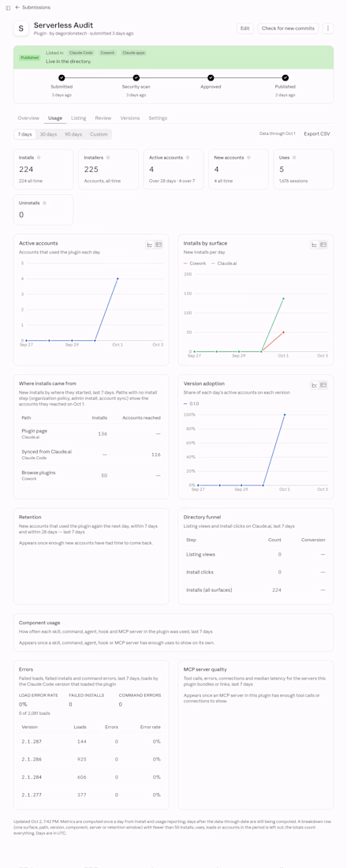Click the Synced from Claude.ai row

point(91,455)
